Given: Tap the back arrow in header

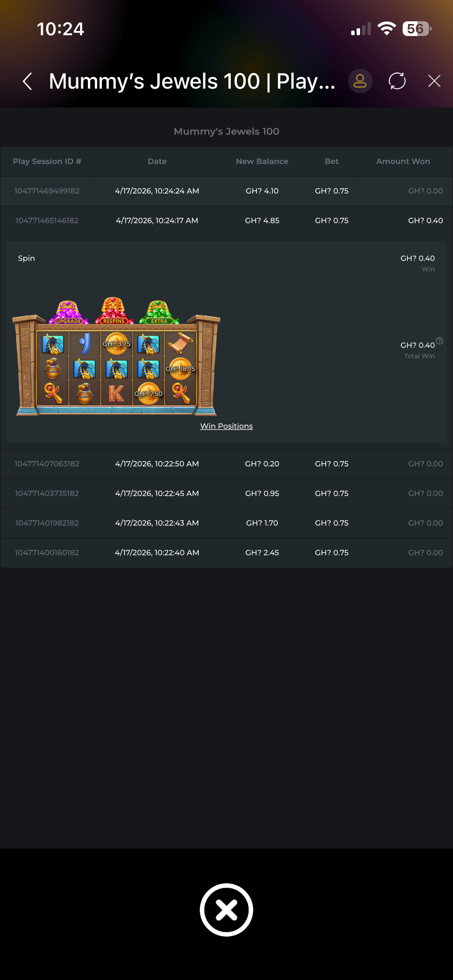Looking at the screenshot, I should pyautogui.click(x=27, y=81).
